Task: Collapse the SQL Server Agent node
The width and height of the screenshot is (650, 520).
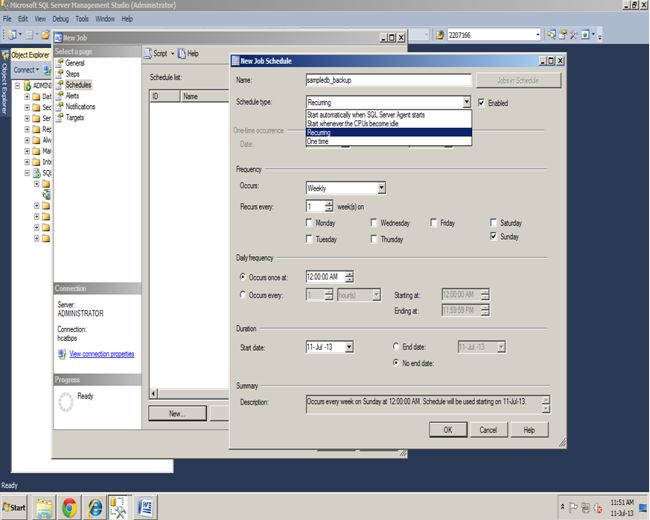Action: click(x=27, y=173)
